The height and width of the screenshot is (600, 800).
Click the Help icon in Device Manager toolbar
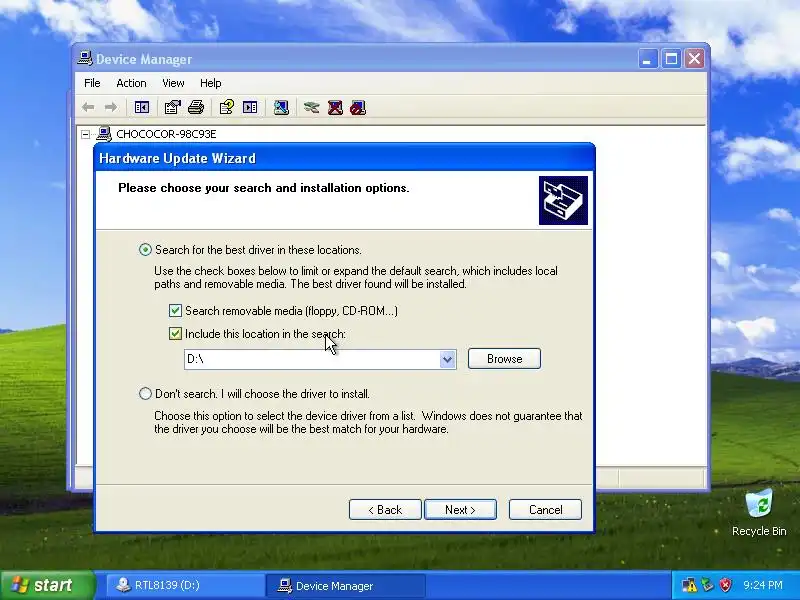pyautogui.click(x=227, y=108)
